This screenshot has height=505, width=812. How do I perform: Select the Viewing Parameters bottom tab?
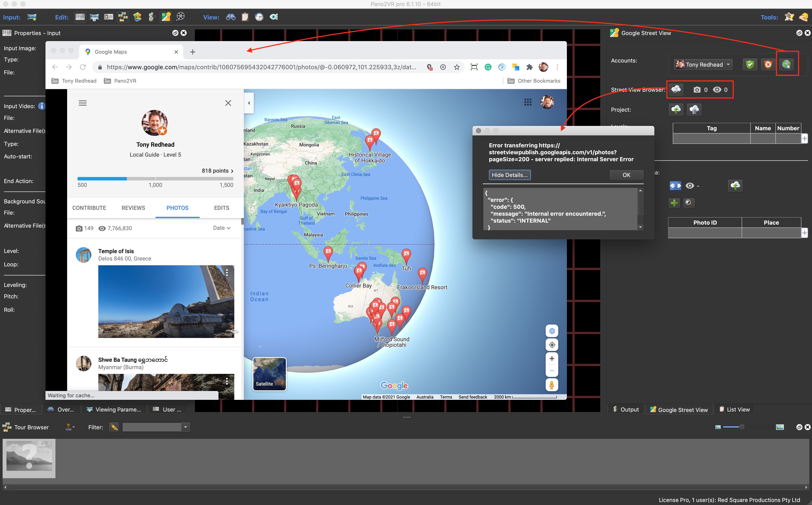114,410
